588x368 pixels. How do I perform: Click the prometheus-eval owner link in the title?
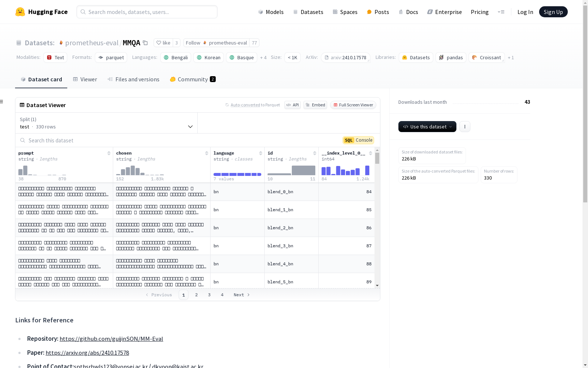click(x=92, y=43)
